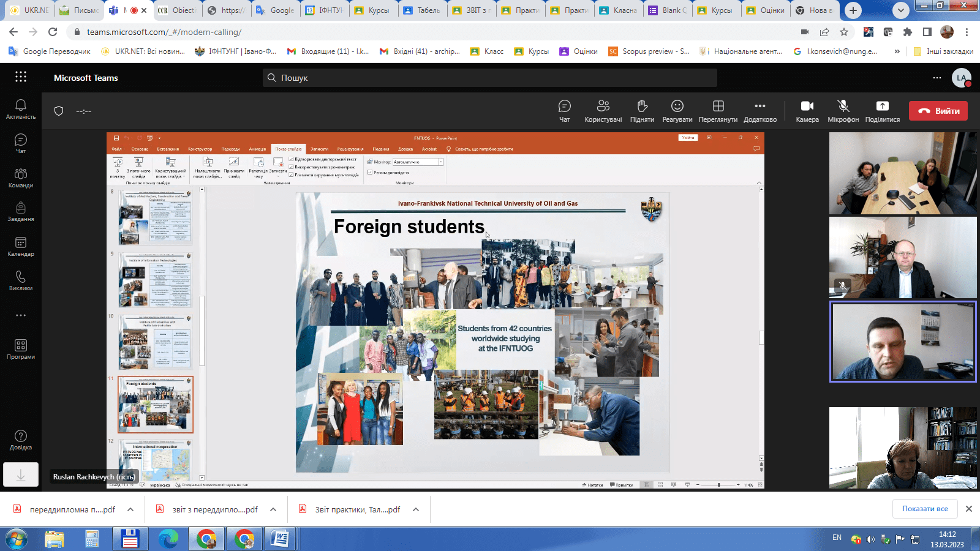980x551 pixels.
Task: Open the Windows Start menu
Action: pyautogui.click(x=17, y=539)
